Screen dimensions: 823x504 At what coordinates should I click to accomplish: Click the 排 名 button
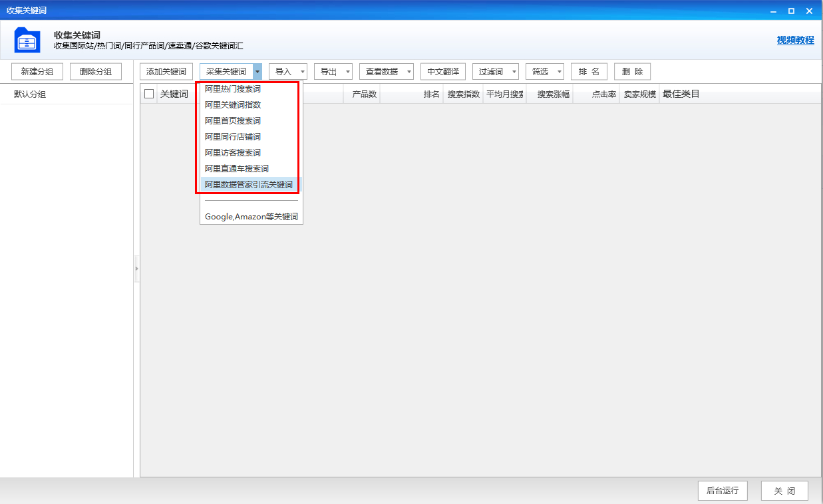tap(589, 72)
